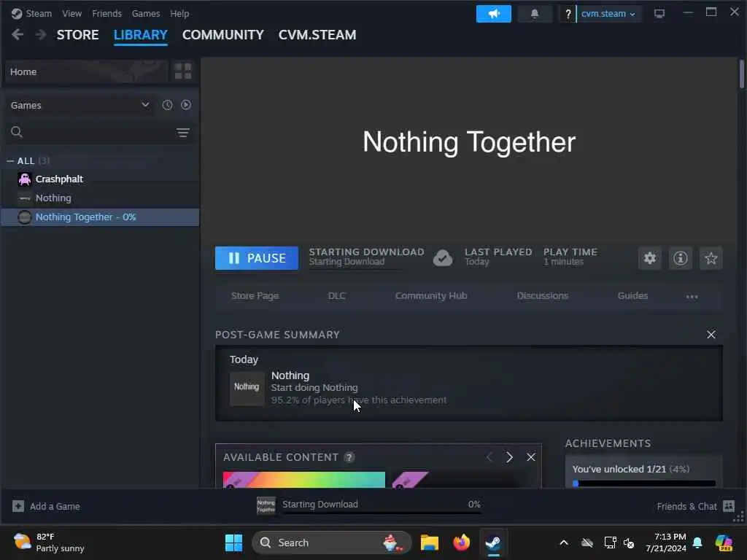Open the notifications bell
This screenshot has height=560, width=747.
(x=535, y=14)
